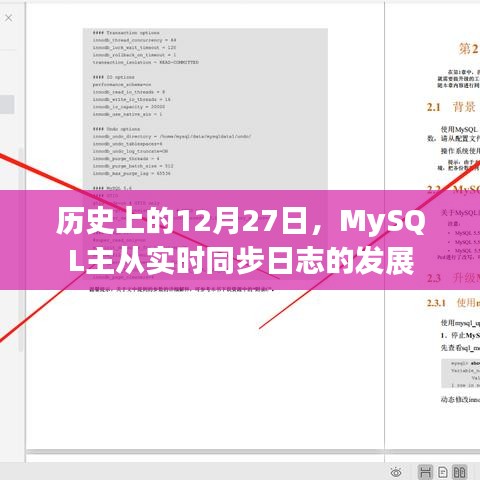Click the '#### Undo options' code line
480x480 pixels.
[x=116, y=129]
